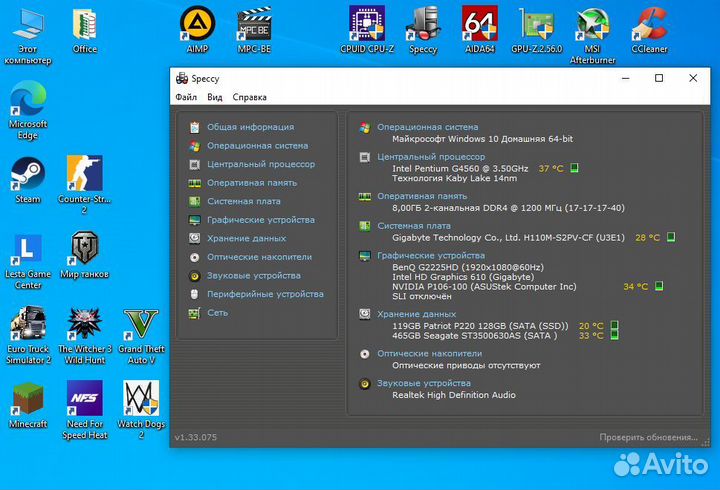
Task: Open the Справка menu
Action: pyautogui.click(x=250, y=97)
